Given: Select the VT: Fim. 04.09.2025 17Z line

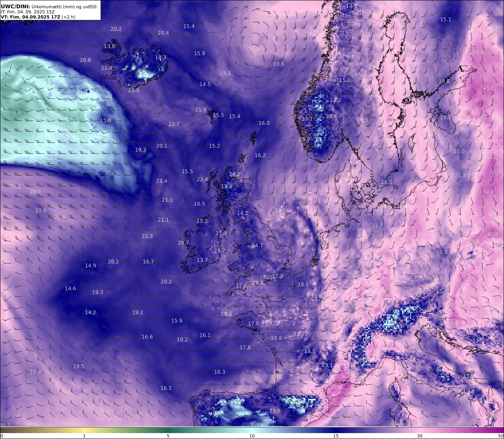Looking at the screenshot, I should point(30,17).
